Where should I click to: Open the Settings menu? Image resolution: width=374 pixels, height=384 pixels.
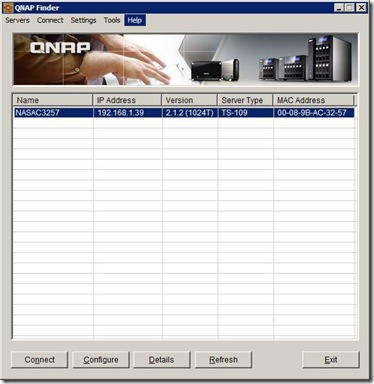coord(83,20)
